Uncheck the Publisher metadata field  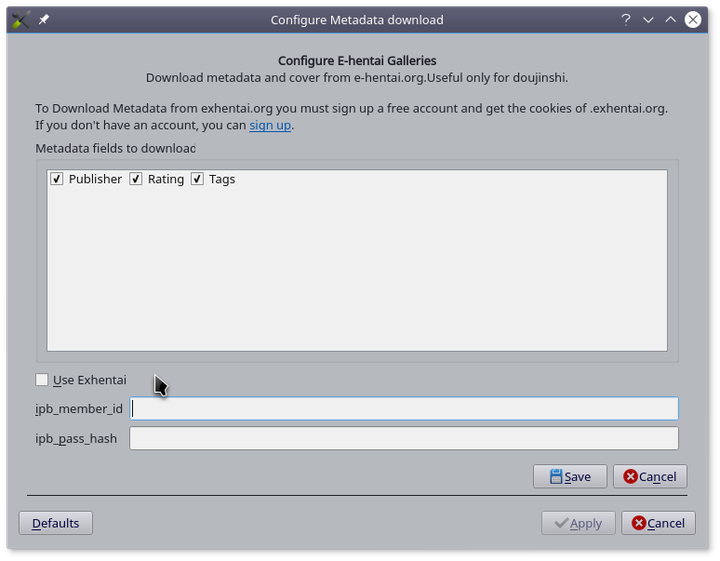[57, 179]
